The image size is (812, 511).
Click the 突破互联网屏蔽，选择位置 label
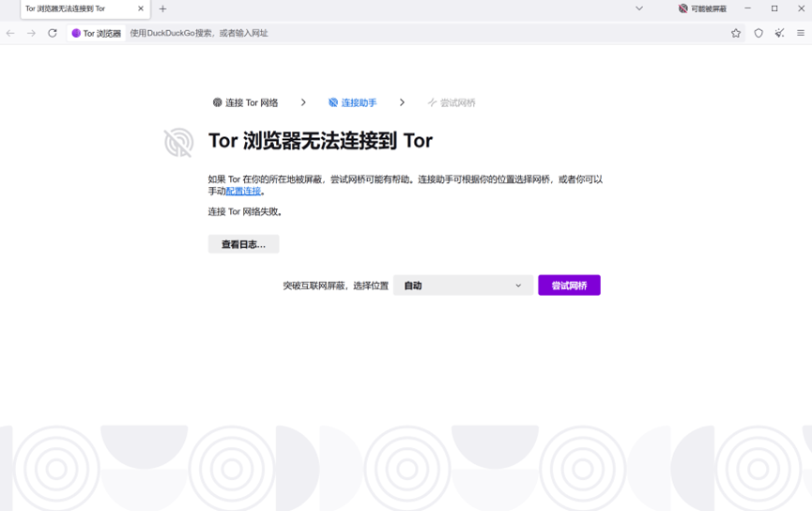coord(335,286)
